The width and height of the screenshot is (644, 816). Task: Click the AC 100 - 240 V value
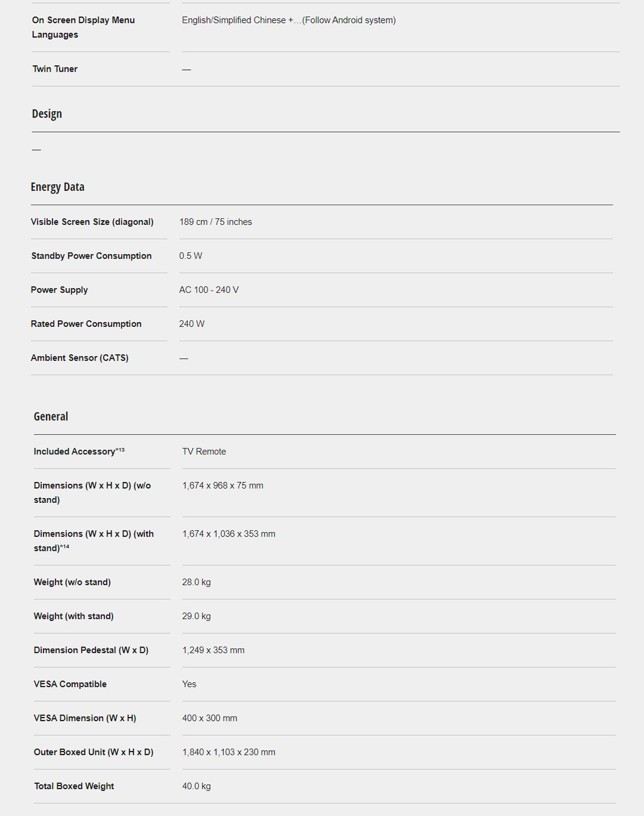pos(209,290)
